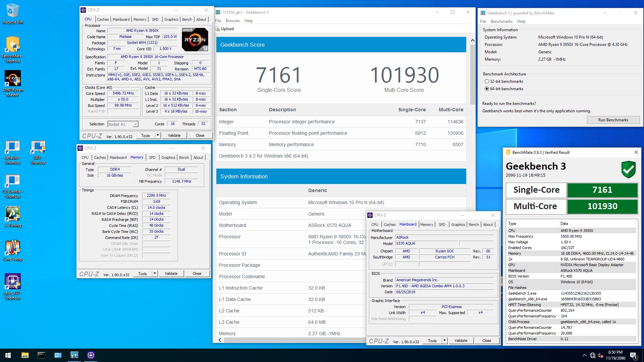Click the taskbar clock showing 6:50 PM
Viewport: 644px width, 362px height.
click(615, 355)
